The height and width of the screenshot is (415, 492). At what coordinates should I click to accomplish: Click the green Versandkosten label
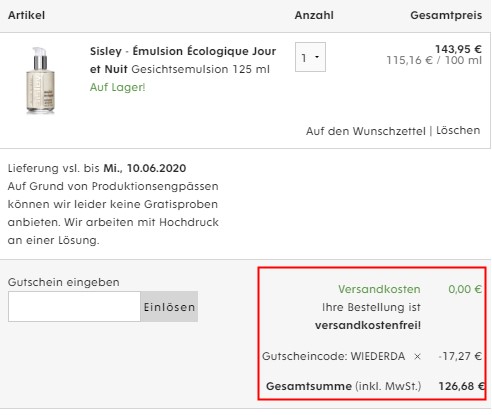click(x=379, y=289)
